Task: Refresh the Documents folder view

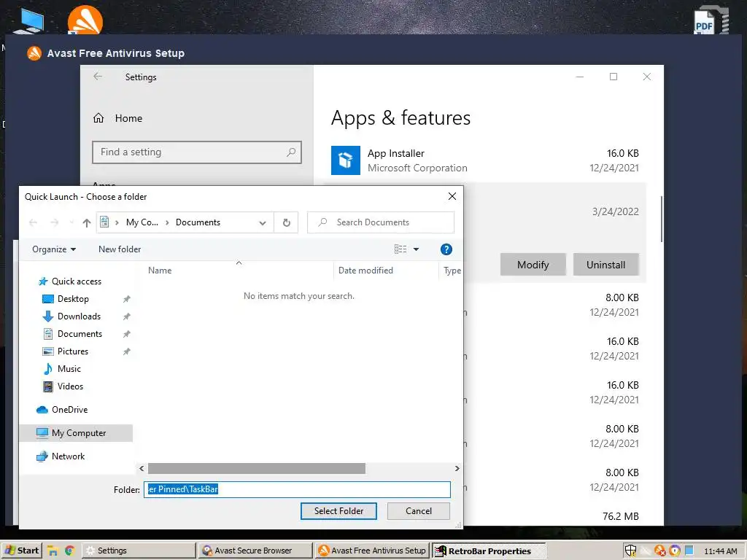Action: [x=286, y=222]
